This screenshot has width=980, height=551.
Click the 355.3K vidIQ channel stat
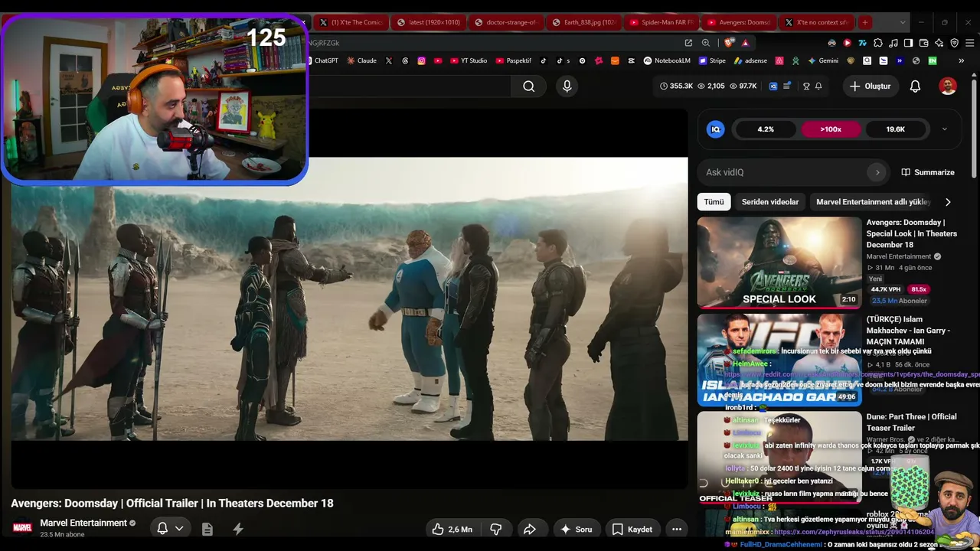click(x=676, y=86)
